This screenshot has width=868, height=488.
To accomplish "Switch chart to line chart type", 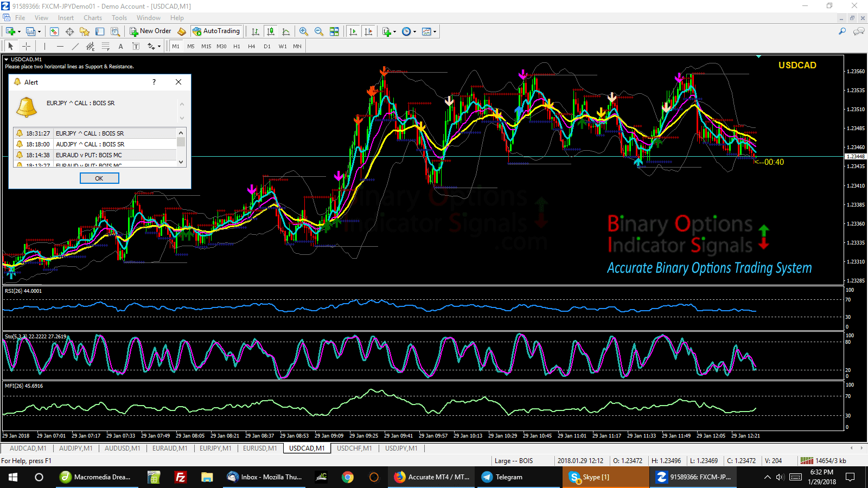I will click(286, 31).
